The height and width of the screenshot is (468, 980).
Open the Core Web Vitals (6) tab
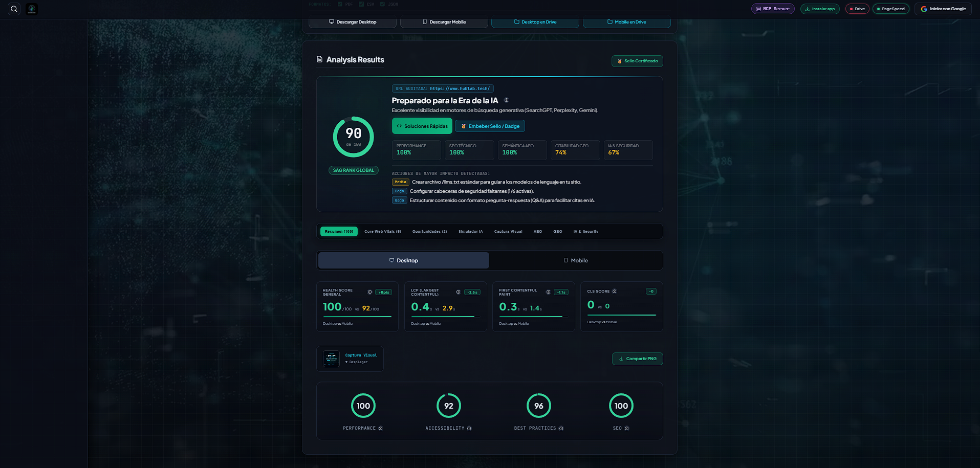pyautogui.click(x=383, y=232)
